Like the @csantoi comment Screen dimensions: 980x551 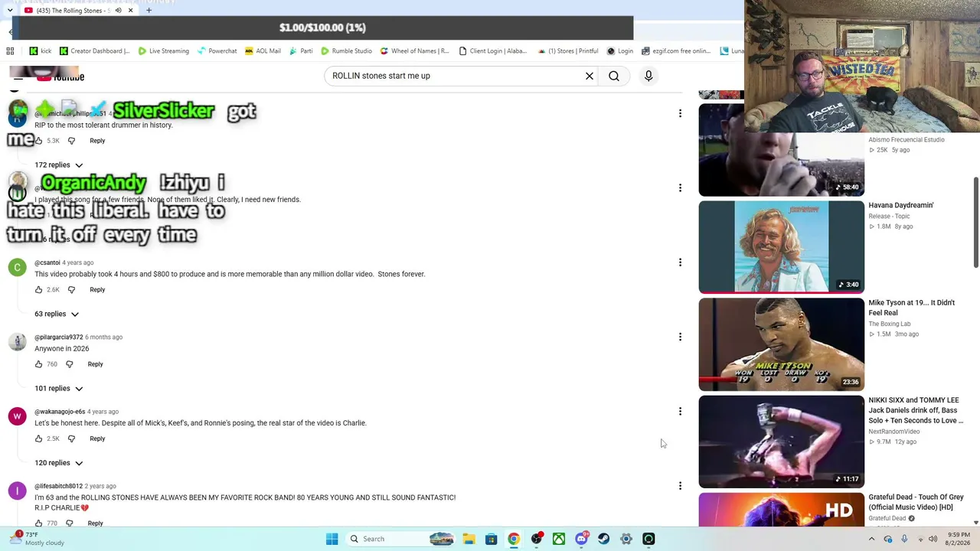pos(38,290)
